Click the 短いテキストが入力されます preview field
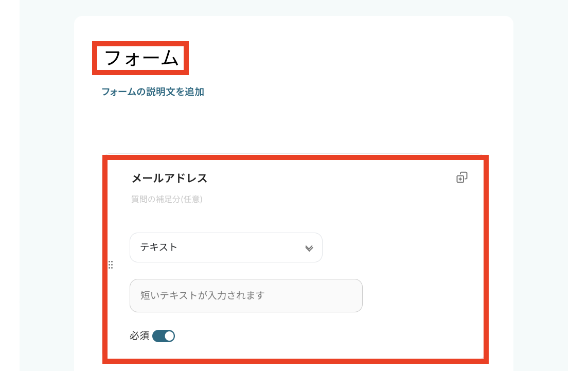The image size is (588, 371). (x=246, y=295)
